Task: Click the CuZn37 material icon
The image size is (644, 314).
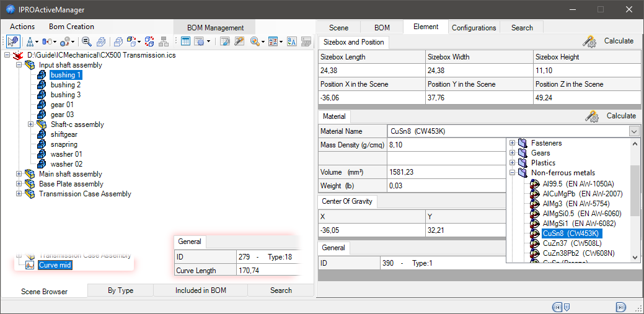Action: (x=535, y=243)
